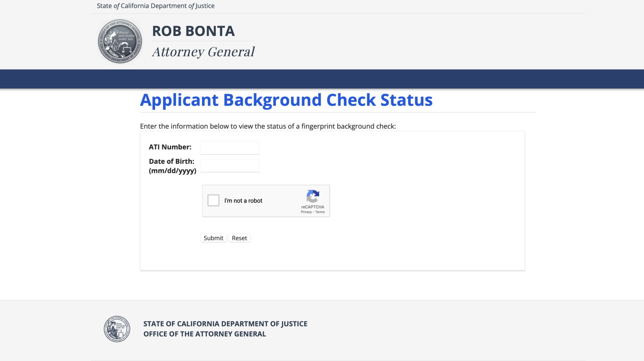Click the Department of Justice seal in footer
The image size is (644, 361).
(117, 329)
